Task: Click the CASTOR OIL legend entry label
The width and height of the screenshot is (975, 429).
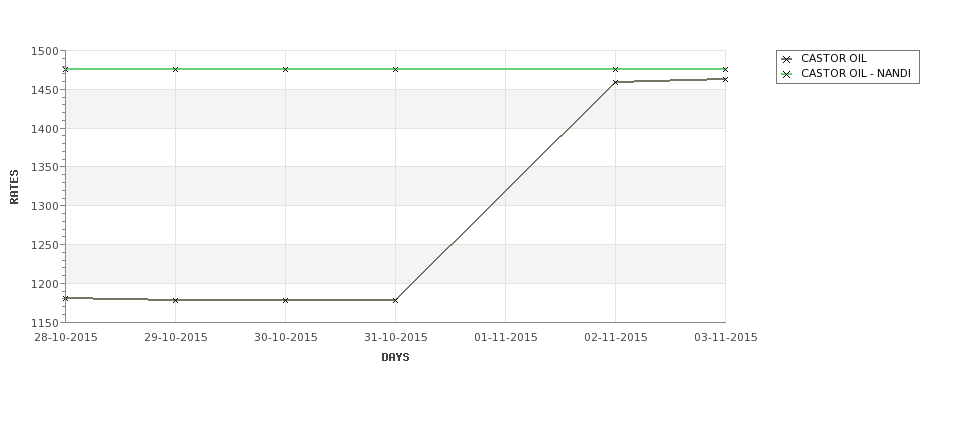Action: point(833,58)
